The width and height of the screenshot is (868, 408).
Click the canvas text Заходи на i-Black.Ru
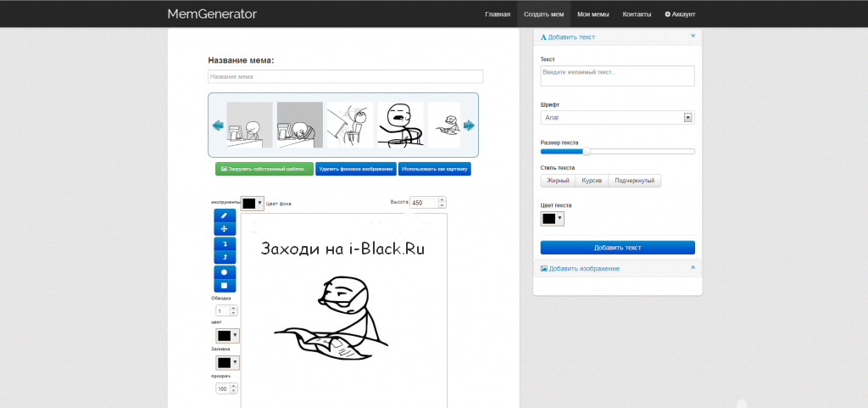coord(342,249)
